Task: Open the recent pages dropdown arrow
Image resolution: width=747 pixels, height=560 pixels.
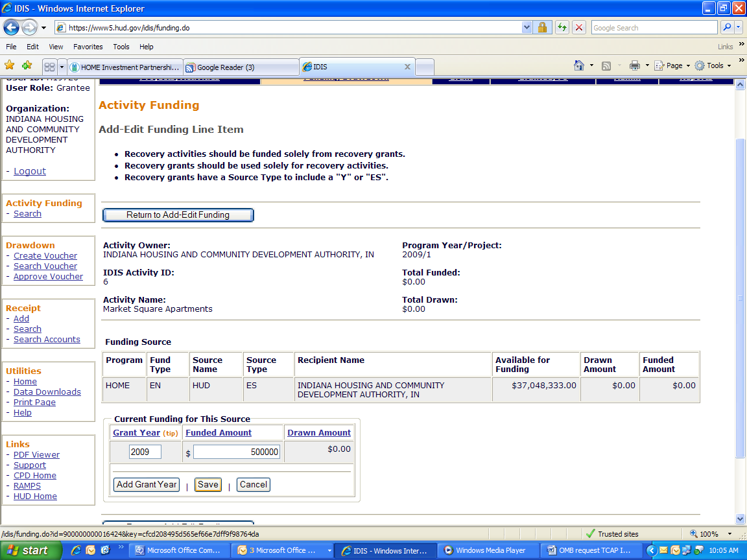Action: 44,28
